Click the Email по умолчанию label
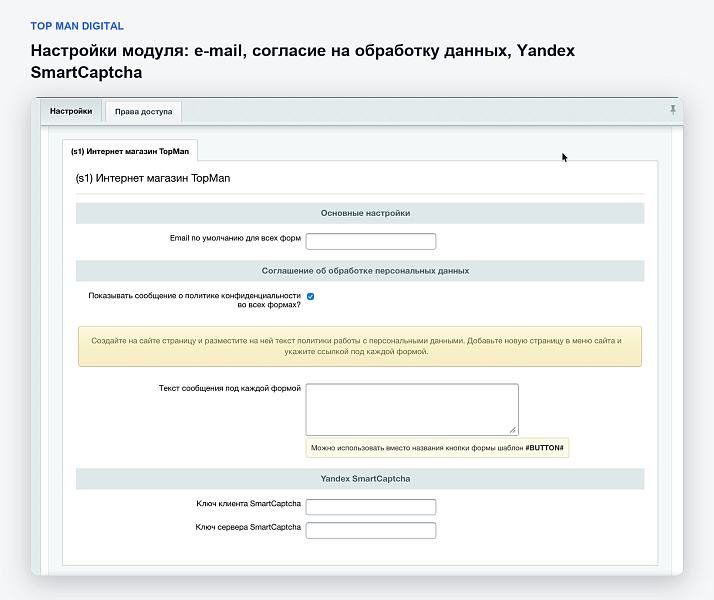Image resolution: width=714 pixels, height=600 pixels. [x=235, y=238]
